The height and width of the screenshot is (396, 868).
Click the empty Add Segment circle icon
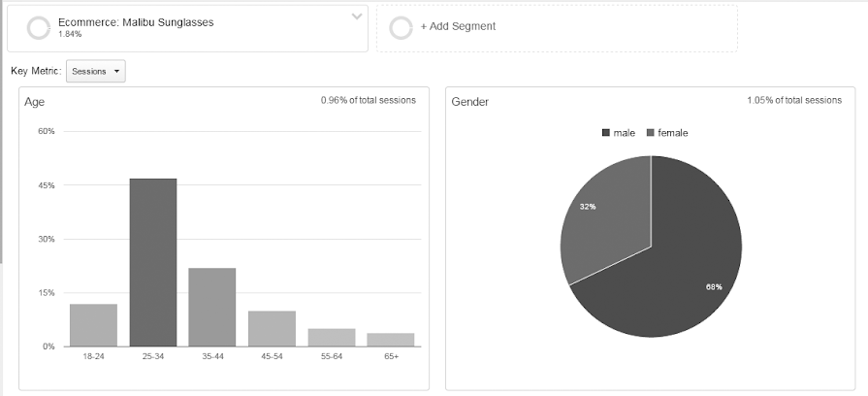point(401,28)
